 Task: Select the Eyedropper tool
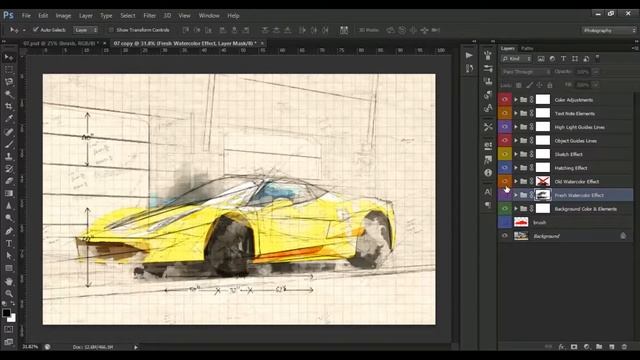9,119
